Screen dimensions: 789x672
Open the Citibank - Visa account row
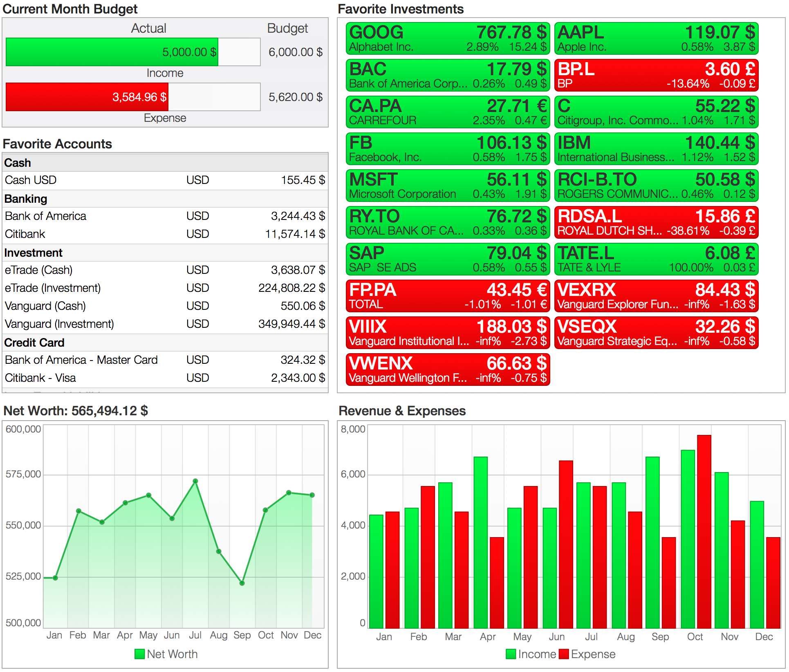165,378
